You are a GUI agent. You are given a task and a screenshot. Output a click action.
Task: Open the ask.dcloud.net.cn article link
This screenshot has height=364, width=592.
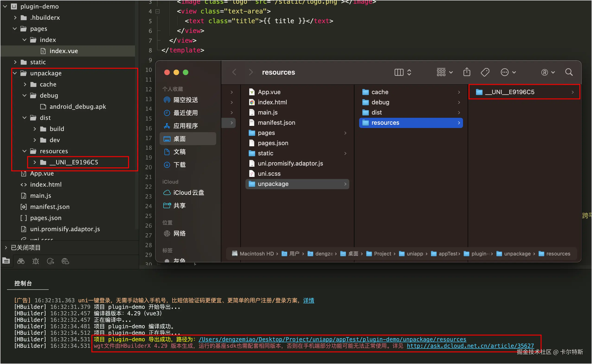(x=470, y=346)
